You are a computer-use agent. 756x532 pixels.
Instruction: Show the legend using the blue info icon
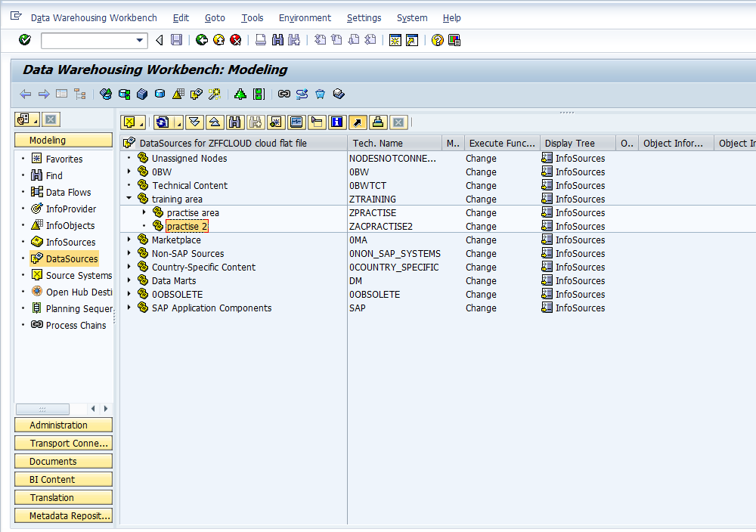click(x=336, y=122)
